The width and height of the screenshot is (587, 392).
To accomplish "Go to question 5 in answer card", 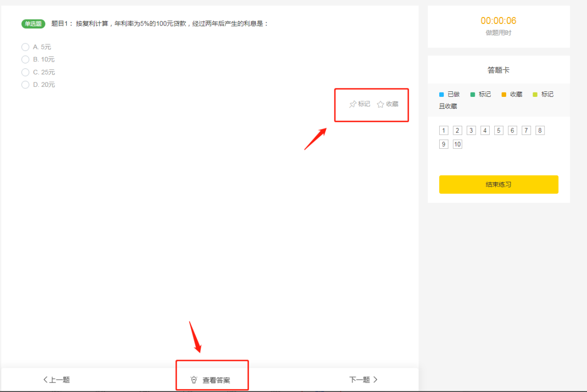I will point(499,131).
